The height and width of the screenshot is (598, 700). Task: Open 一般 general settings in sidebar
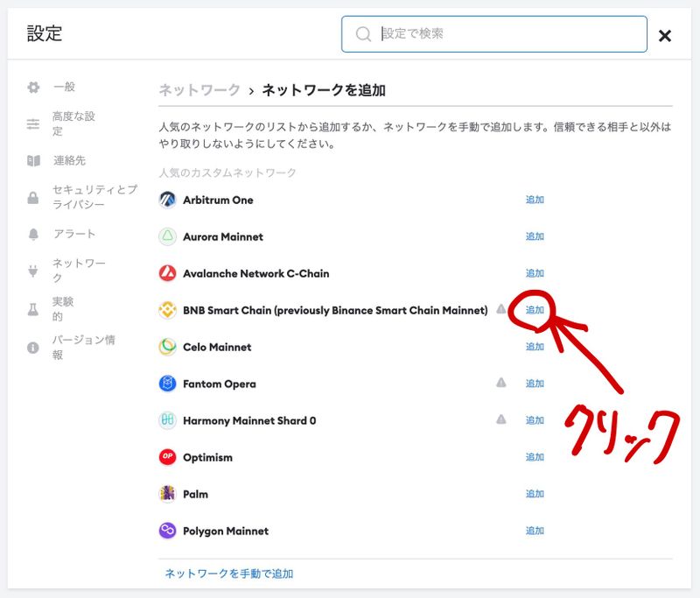click(64, 88)
